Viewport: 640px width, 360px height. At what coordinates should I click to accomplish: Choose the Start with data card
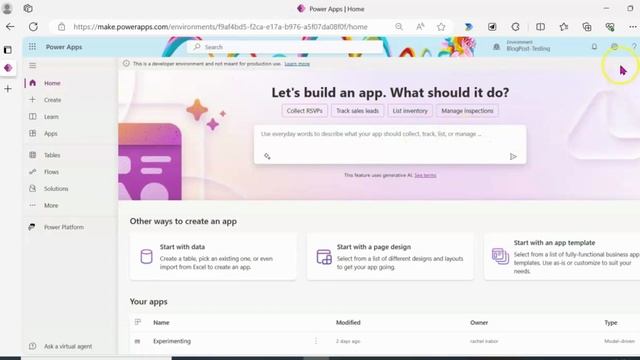[213, 256]
